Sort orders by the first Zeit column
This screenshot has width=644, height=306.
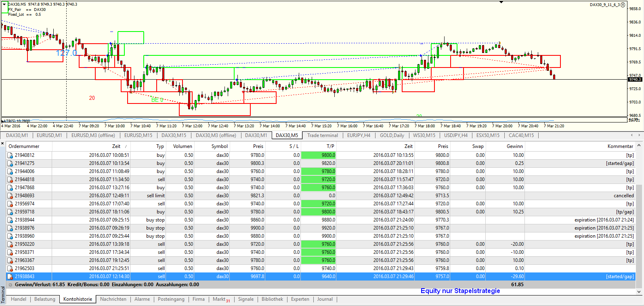click(116, 146)
